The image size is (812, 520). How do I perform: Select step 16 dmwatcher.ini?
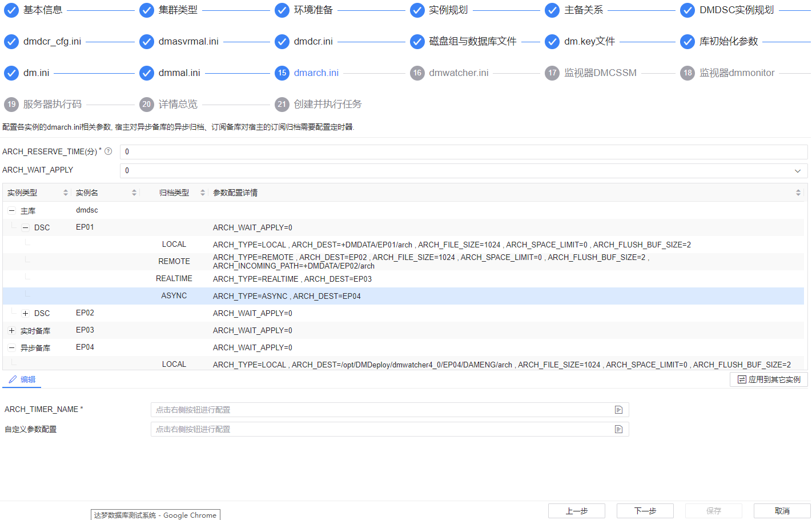coord(449,73)
